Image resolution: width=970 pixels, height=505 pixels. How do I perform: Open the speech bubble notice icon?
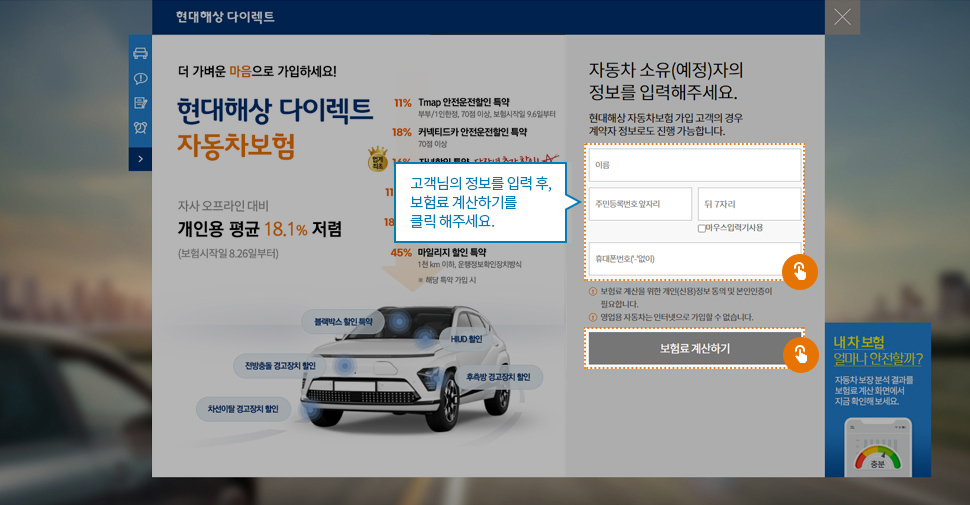pyautogui.click(x=140, y=79)
